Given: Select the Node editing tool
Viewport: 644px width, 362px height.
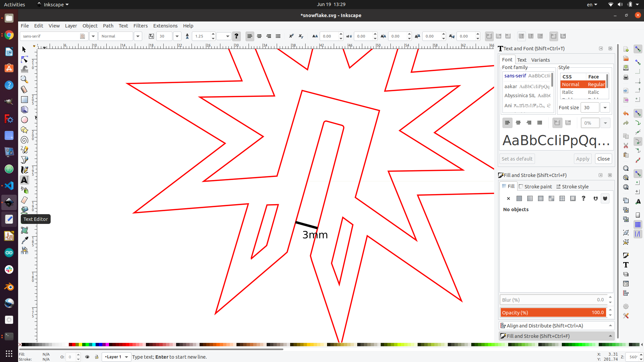Looking at the screenshot, I should [x=24, y=59].
